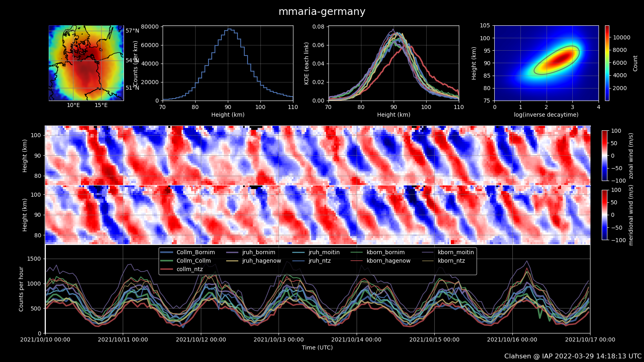Viewport: 644px width, 362px height.
Task: Click the 2021/10/15 00:00 time tick label
Action: (434, 339)
